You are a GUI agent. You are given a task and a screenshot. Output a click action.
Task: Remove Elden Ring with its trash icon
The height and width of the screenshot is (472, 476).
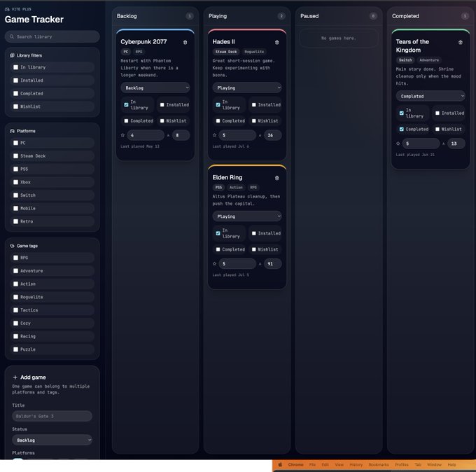click(277, 178)
